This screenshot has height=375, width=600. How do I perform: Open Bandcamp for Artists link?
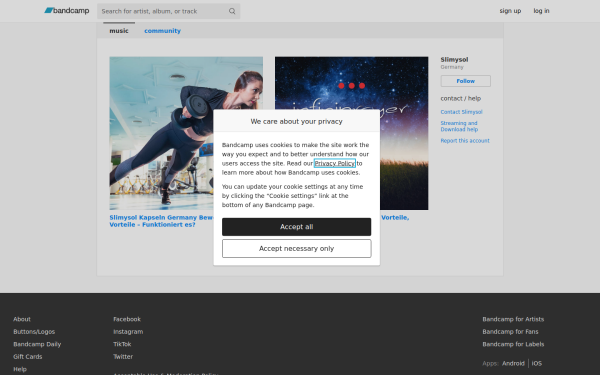coord(513,319)
